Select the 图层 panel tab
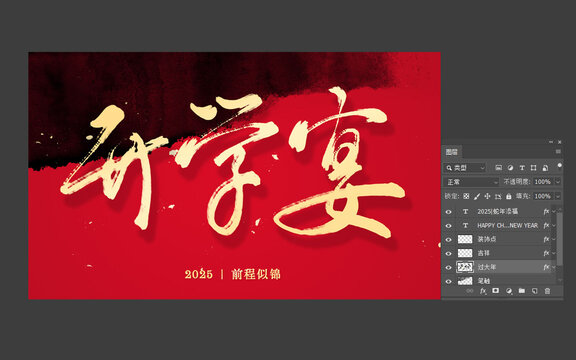Viewport: 576px width, 360px height. coord(452,152)
